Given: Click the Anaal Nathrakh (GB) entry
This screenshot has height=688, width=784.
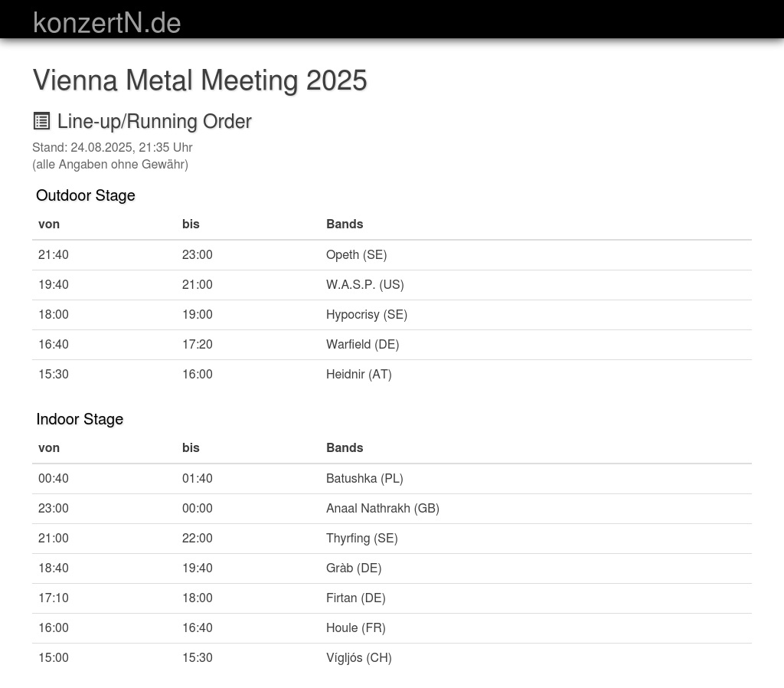Looking at the screenshot, I should pos(382,509).
